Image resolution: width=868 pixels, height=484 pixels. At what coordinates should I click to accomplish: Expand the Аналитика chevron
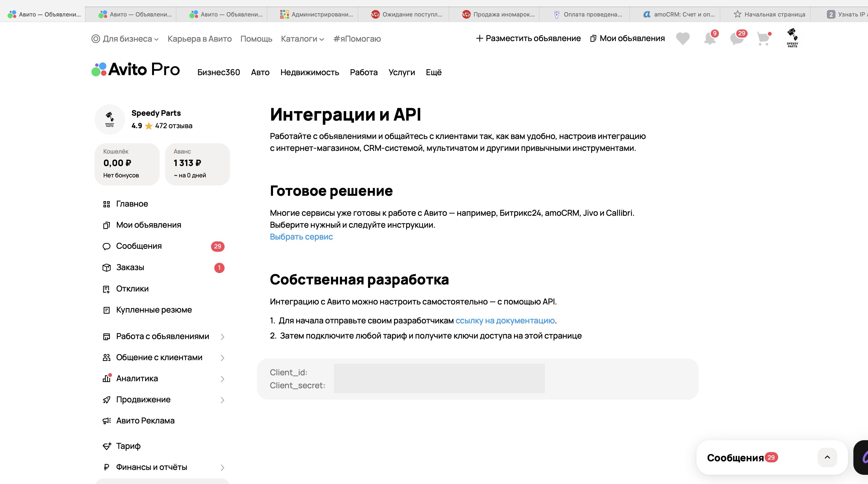coord(222,379)
